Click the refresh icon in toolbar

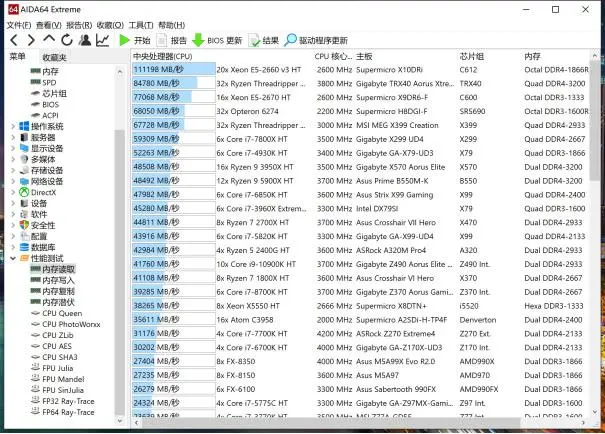[67, 40]
